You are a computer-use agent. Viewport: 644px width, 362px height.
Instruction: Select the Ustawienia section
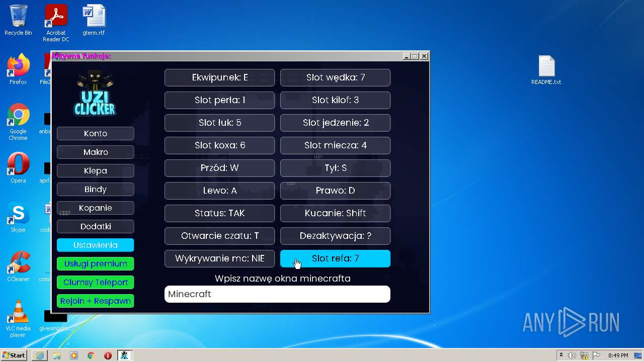pyautogui.click(x=96, y=245)
